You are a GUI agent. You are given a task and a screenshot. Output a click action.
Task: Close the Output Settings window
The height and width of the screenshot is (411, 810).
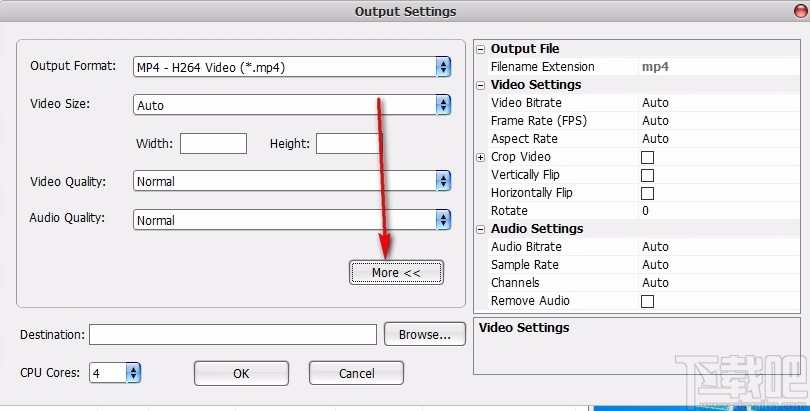click(x=801, y=11)
